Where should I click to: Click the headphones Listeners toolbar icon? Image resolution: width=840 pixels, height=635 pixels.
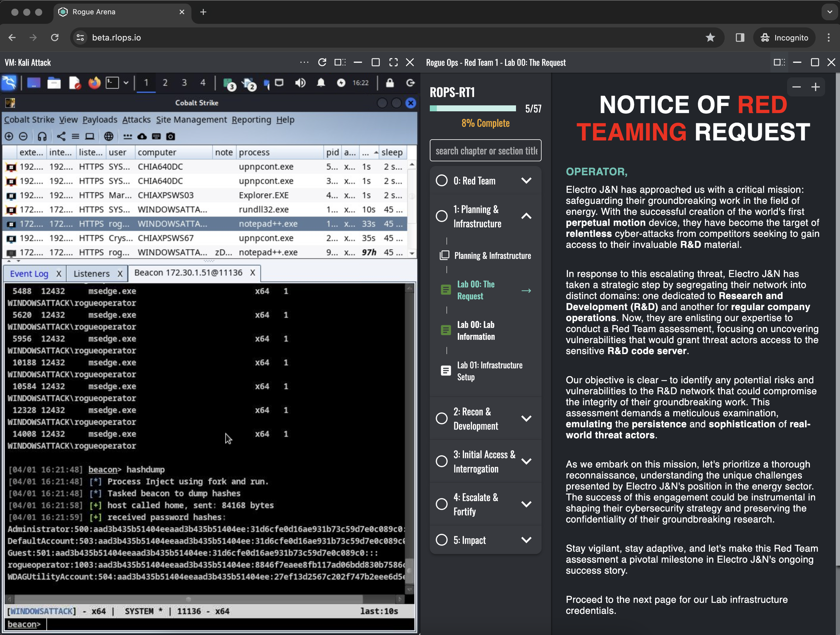(x=42, y=137)
